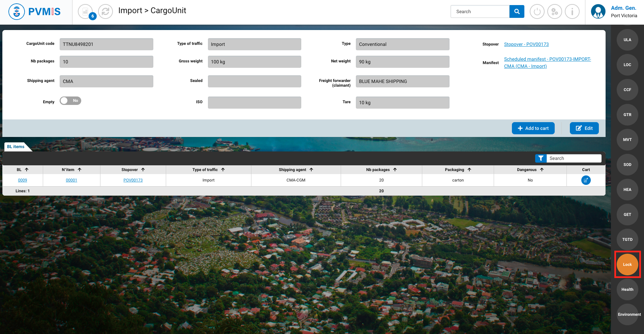This screenshot has height=334, width=644.
Task: Click the Edit button
Action: tap(584, 128)
